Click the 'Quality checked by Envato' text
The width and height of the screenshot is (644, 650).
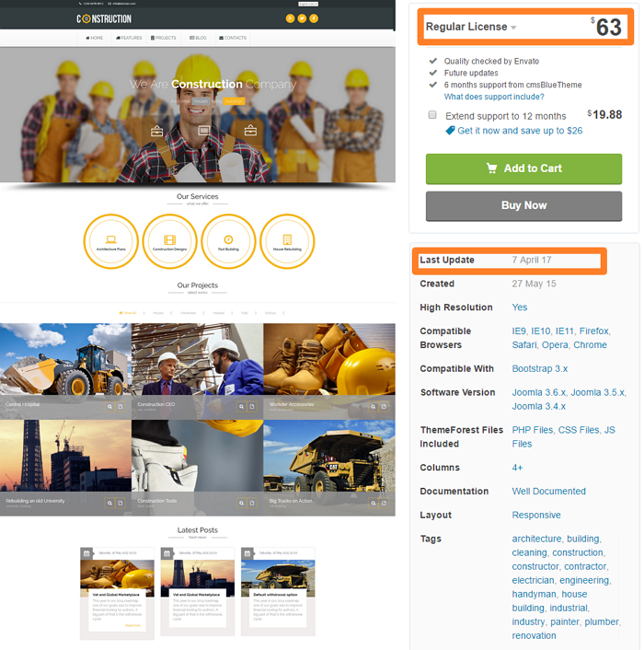coord(491,61)
